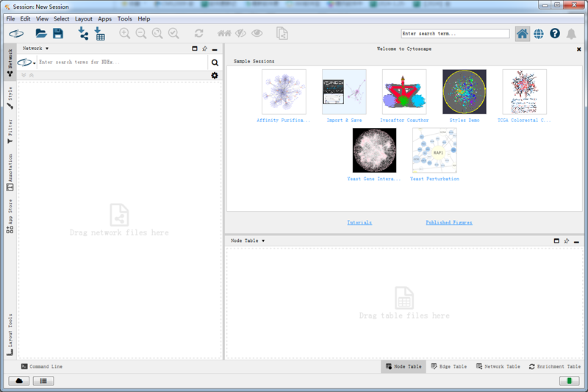
Task: Collapse all network collections icon
Action: coord(32,75)
